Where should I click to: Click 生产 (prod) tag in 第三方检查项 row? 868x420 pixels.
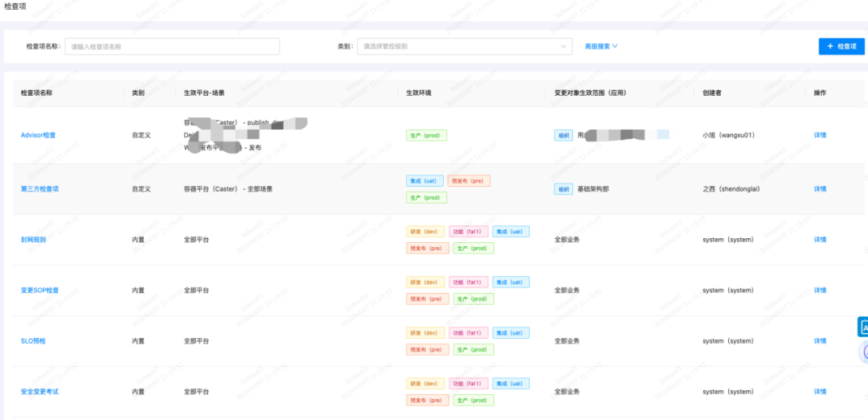point(426,197)
